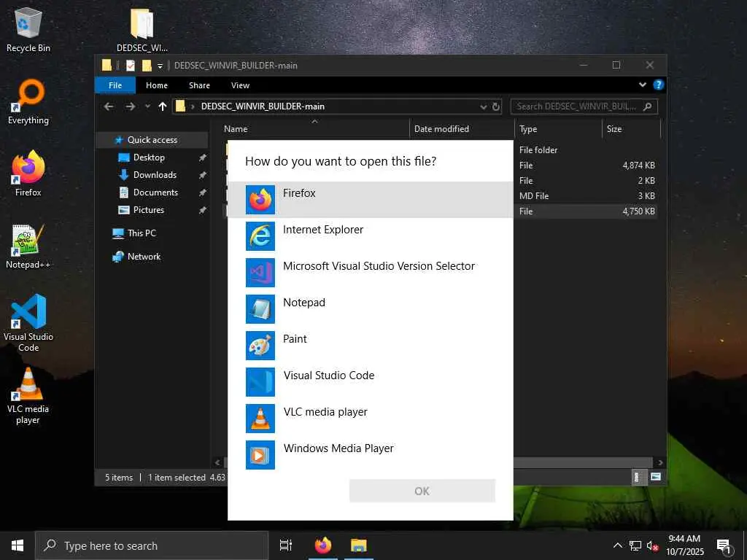
Task: Choose the Notepad app icon
Action: (x=260, y=308)
